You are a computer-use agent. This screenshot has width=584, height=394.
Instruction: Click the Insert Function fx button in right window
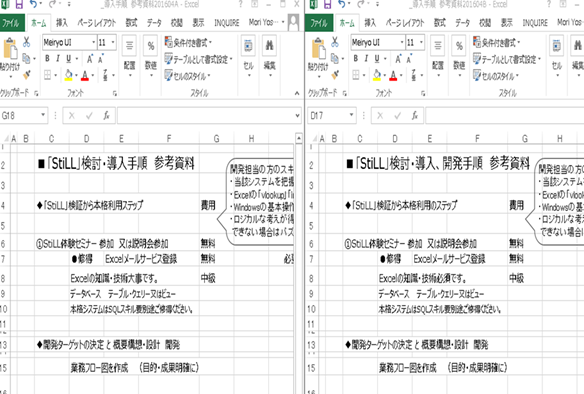click(415, 116)
